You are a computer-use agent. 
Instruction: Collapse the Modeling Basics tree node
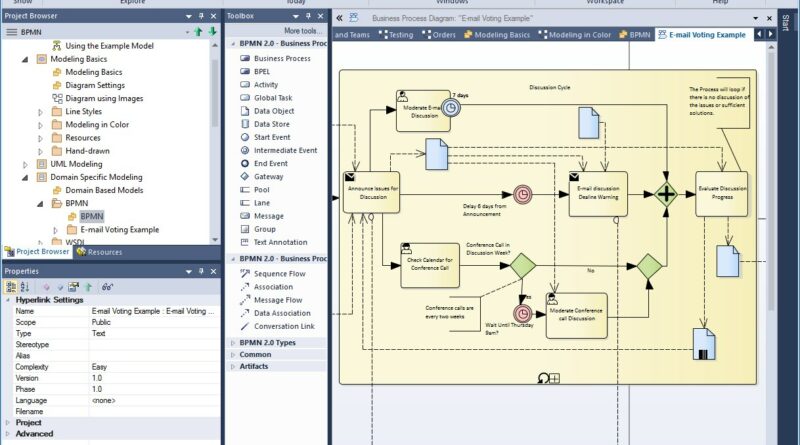pos(25,59)
